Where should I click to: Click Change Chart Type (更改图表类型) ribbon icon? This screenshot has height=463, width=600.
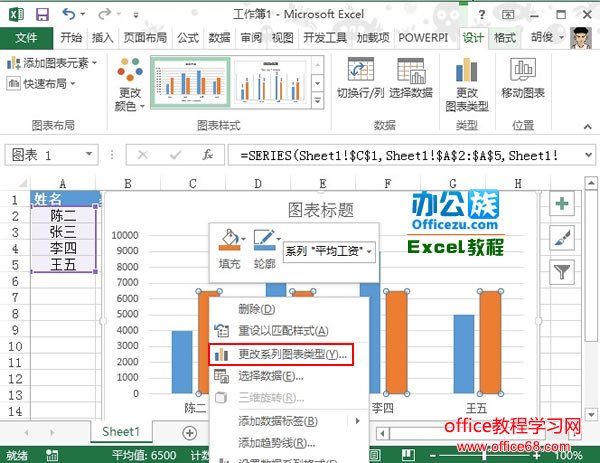466,70
